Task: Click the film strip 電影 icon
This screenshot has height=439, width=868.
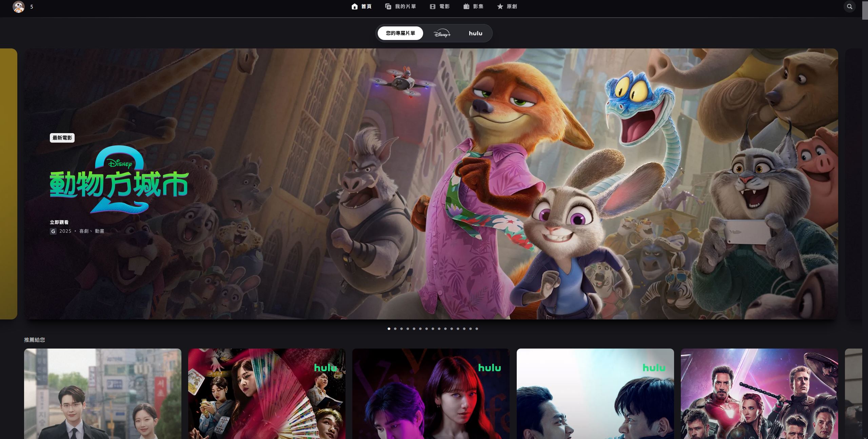Action: [433, 6]
